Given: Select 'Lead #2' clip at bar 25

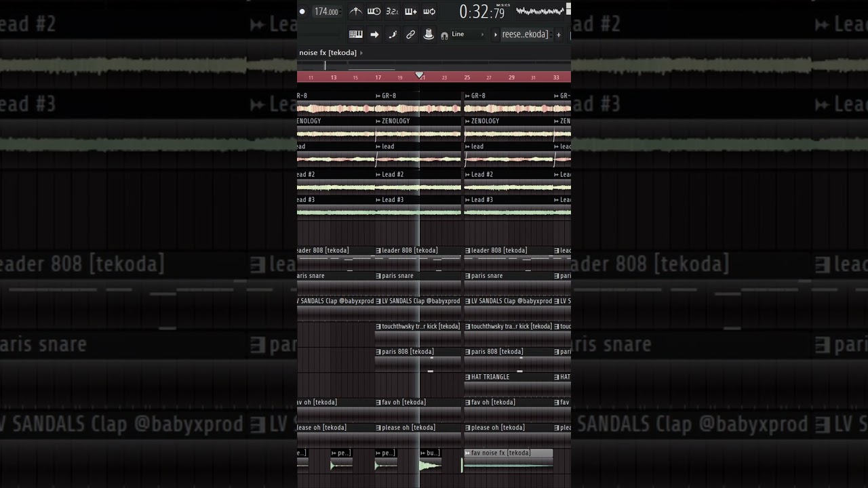Looking at the screenshot, I should click(x=509, y=182).
